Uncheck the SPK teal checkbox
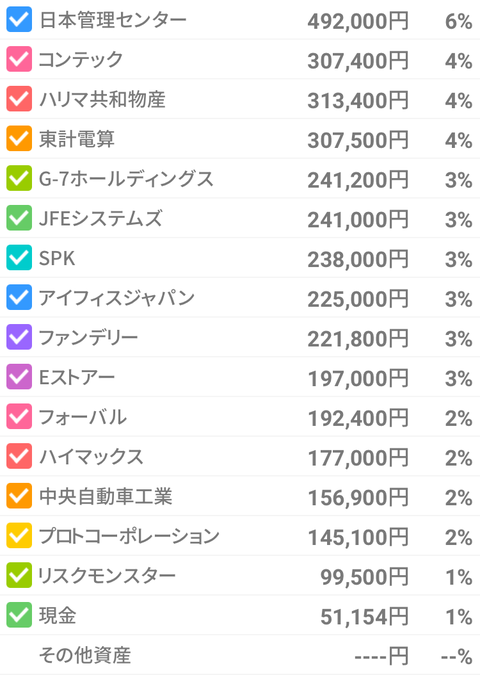The height and width of the screenshot is (675, 480). coord(19,257)
